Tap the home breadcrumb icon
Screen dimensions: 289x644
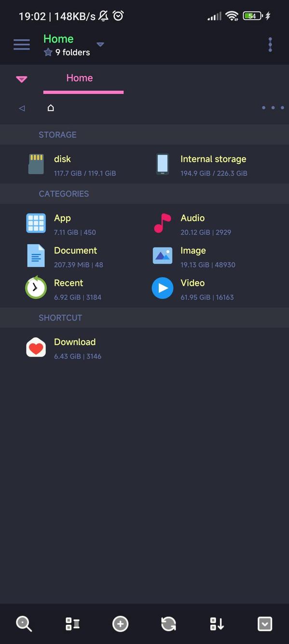pyautogui.click(x=51, y=108)
